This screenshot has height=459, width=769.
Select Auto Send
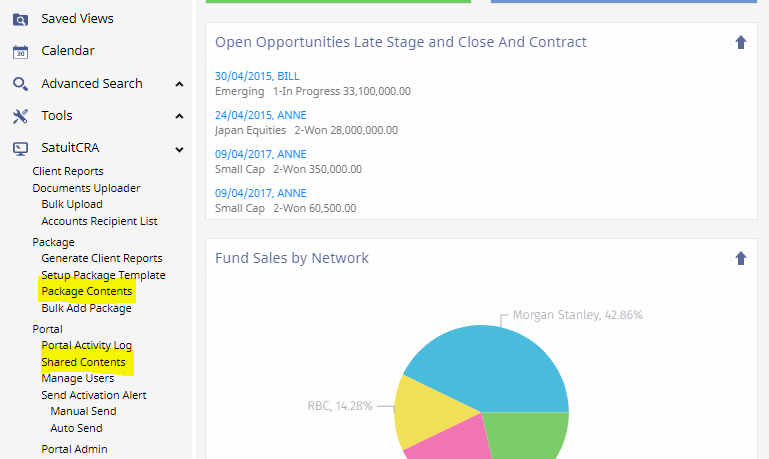pos(76,428)
